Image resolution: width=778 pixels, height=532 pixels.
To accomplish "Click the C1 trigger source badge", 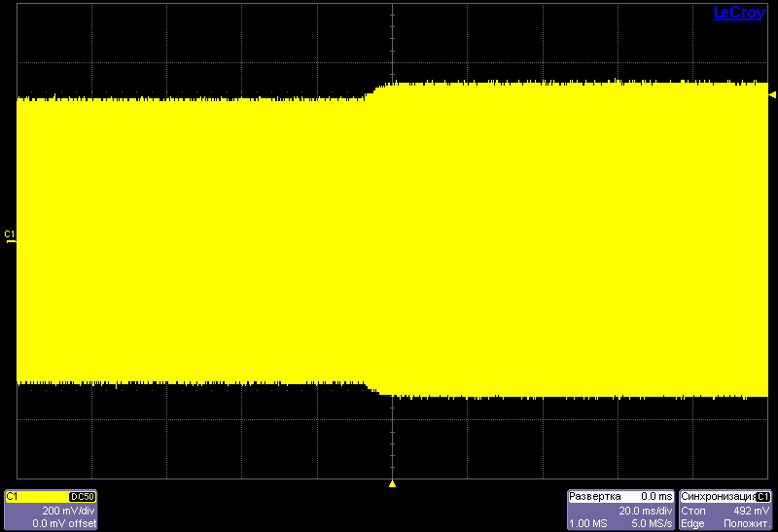I will (763, 497).
